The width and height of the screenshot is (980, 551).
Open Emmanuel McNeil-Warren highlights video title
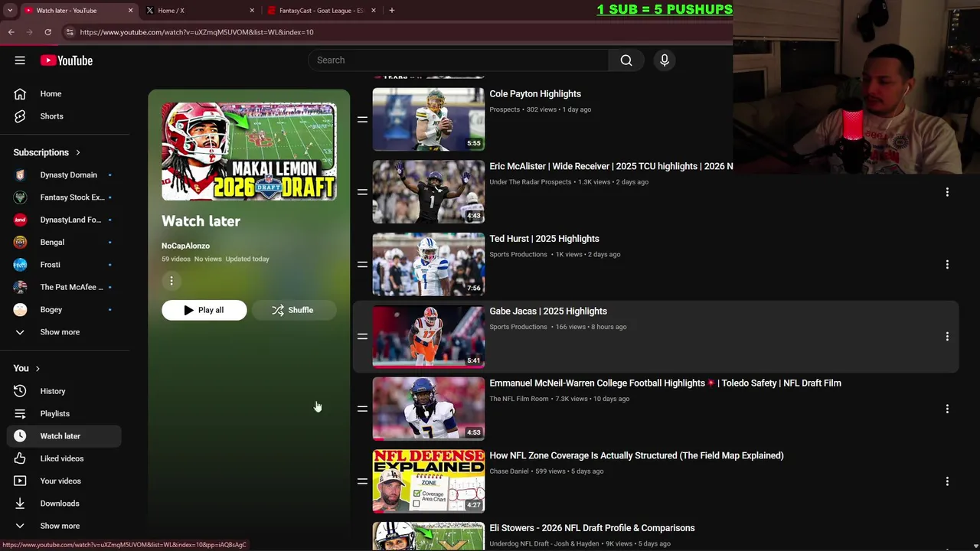point(665,383)
